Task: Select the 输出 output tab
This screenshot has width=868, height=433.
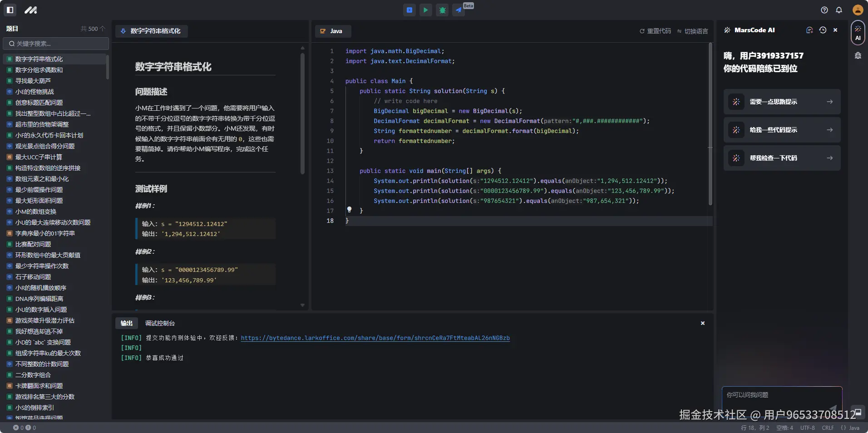Action: click(127, 323)
